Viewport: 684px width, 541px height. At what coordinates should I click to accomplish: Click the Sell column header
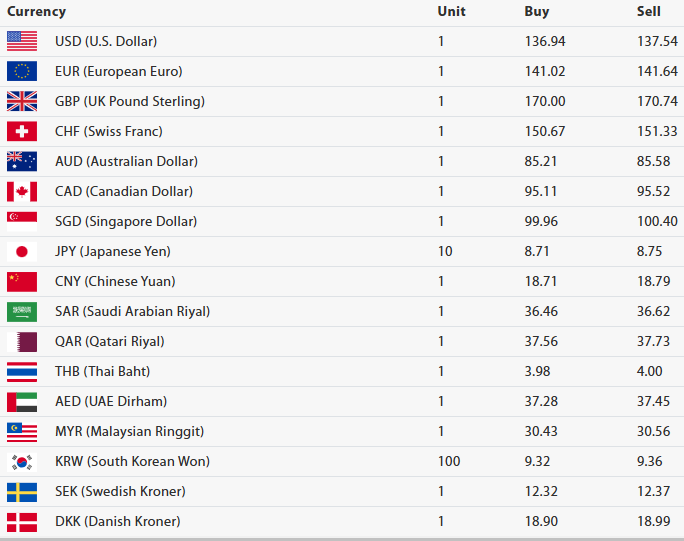[x=649, y=12]
